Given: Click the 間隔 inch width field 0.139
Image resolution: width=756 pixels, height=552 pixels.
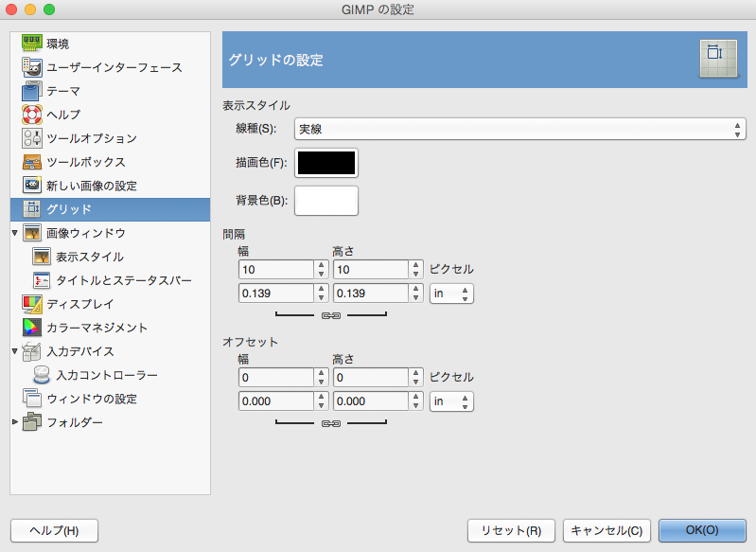Looking at the screenshot, I should (x=276, y=294).
